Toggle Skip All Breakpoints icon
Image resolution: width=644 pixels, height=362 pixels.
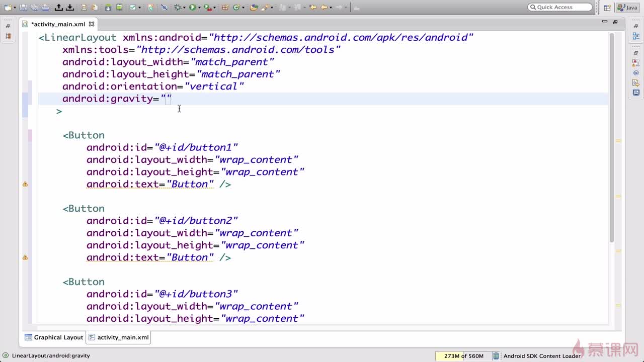(x=164, y=8)
